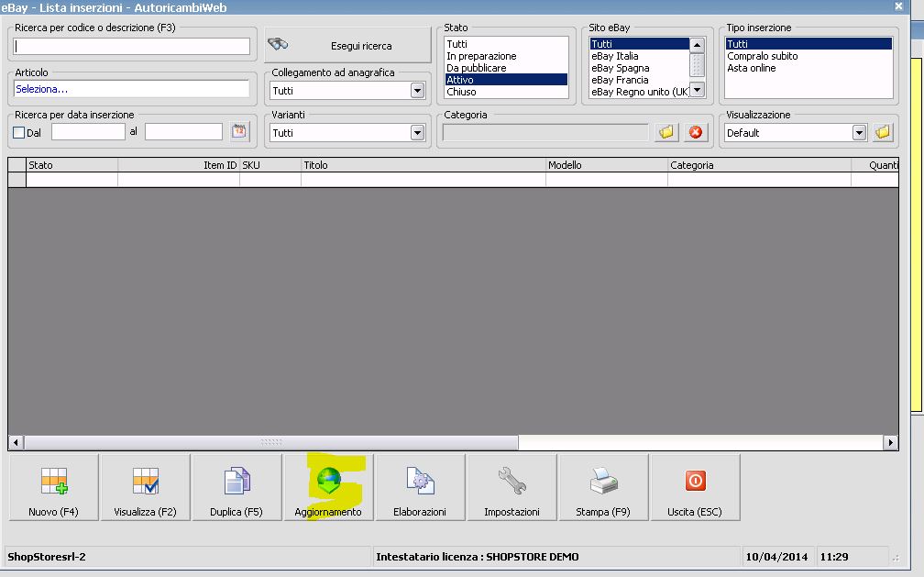The height and width of the screenshot is (577, 924).
Task: Open Visualizza (F2) for the selected listing
Action: (x=146, y=487)
